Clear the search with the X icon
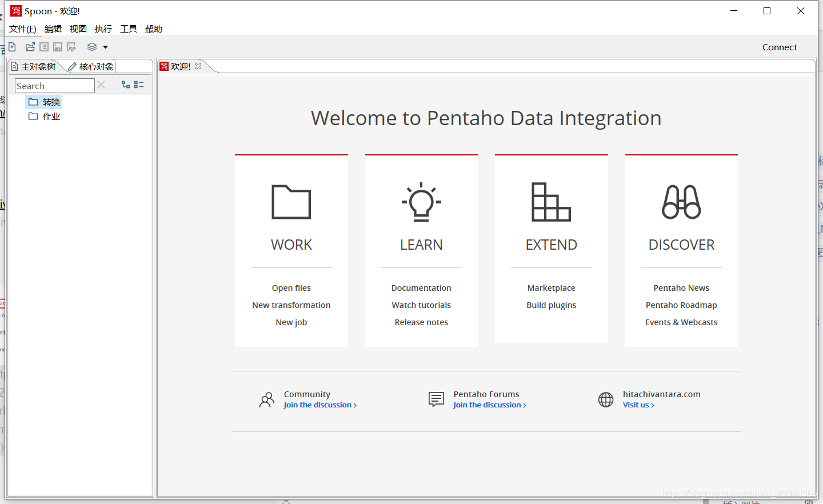Screen dimensions: 823x504 (x=101, y=85)
